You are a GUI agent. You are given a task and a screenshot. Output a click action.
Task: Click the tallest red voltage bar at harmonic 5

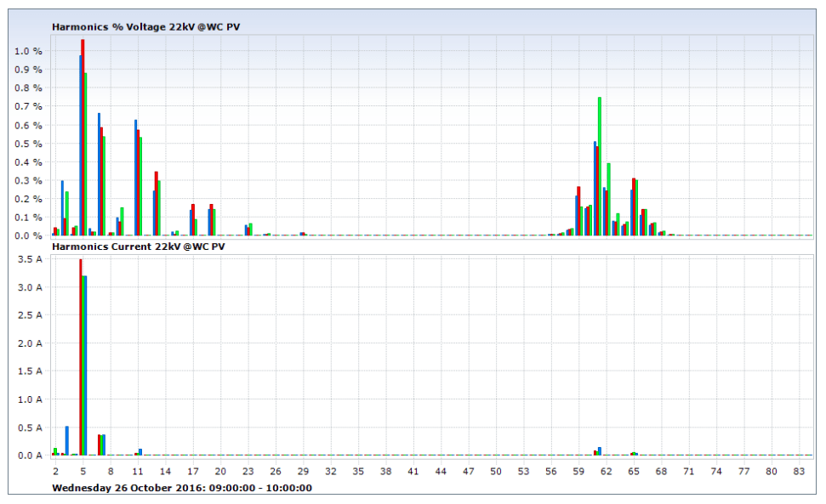pyautogui.click(x=83, y=136)
